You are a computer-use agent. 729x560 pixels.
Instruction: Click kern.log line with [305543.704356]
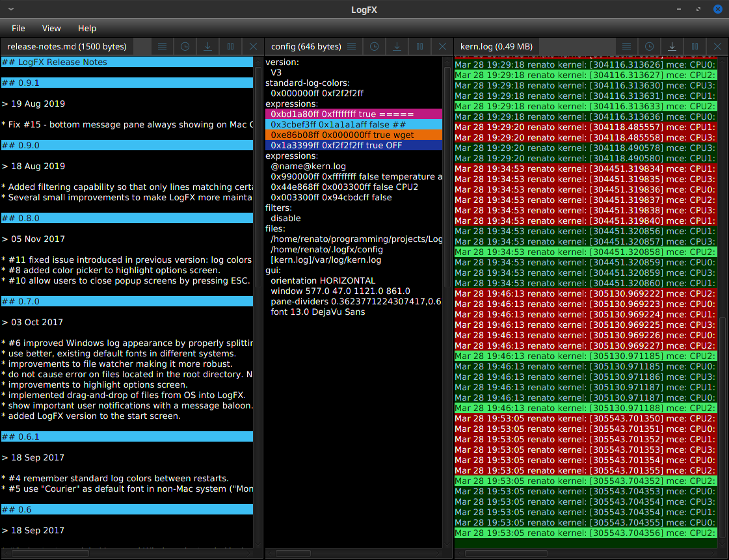click(x=586, y=533)
